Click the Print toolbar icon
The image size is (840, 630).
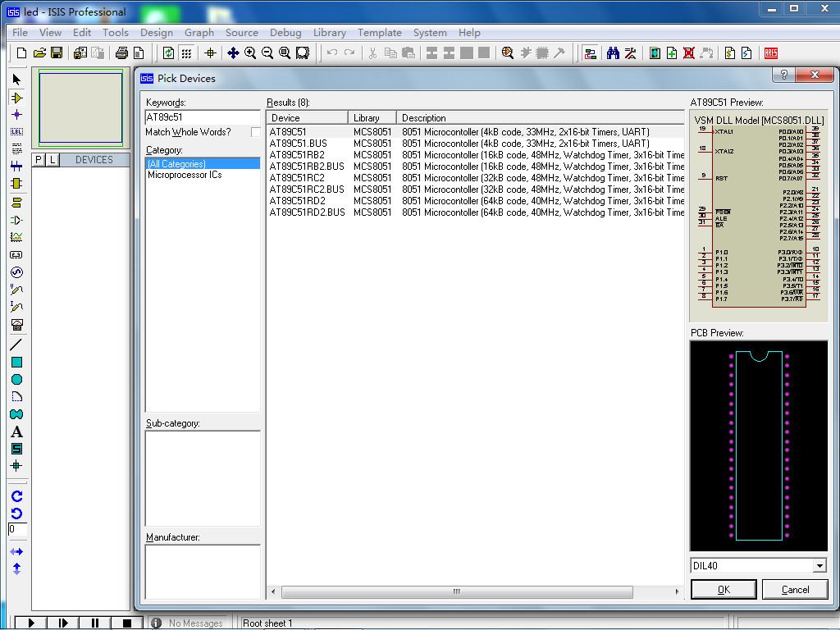click(121, 53)
